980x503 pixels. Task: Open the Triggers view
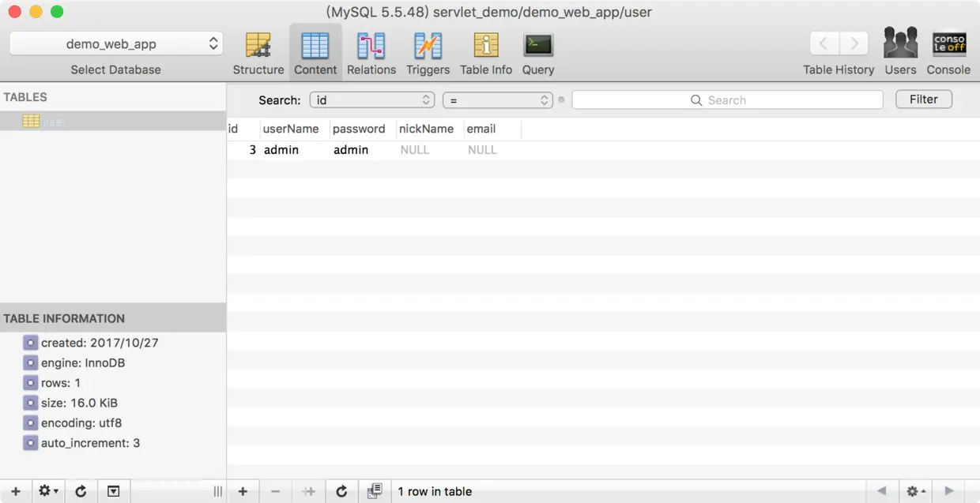(x=428, y=53)
